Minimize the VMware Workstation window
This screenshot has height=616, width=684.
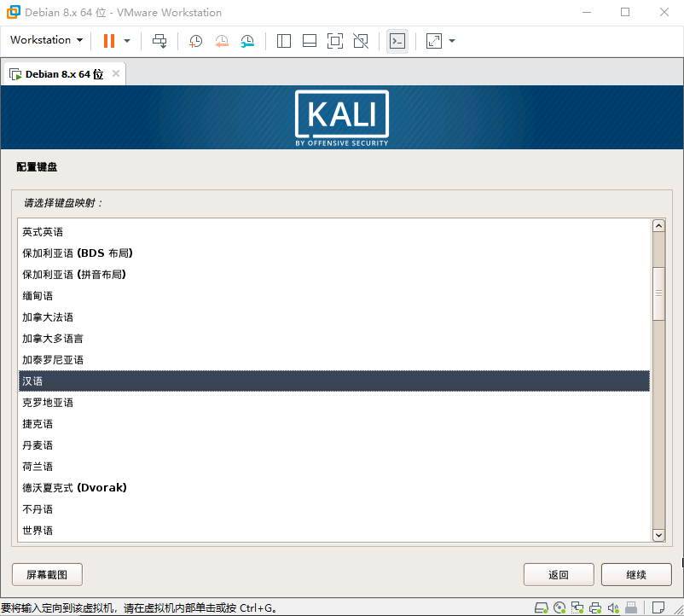[587, 12]
